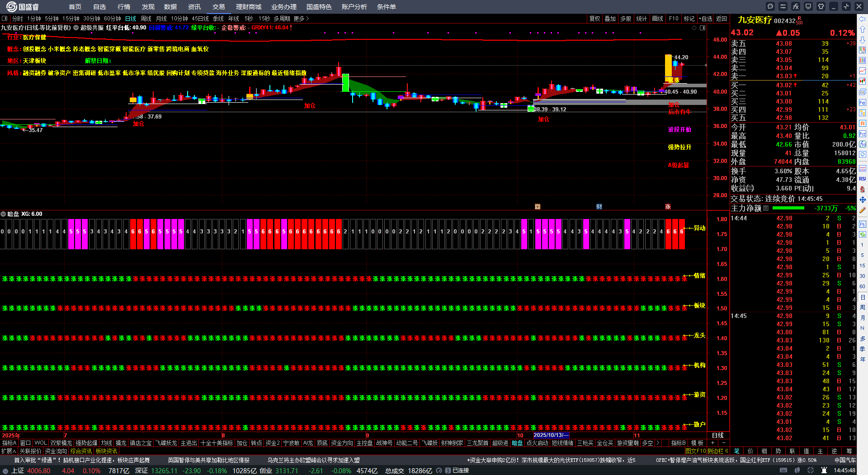This screenshot has width=868, height=475.
Task: Open the fx formula manager icon in title bar
Action: [796, 6]
